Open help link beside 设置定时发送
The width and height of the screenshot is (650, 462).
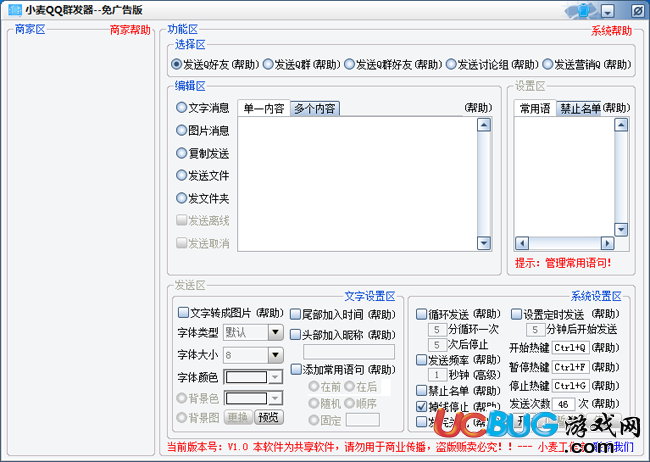pos(605,314)
